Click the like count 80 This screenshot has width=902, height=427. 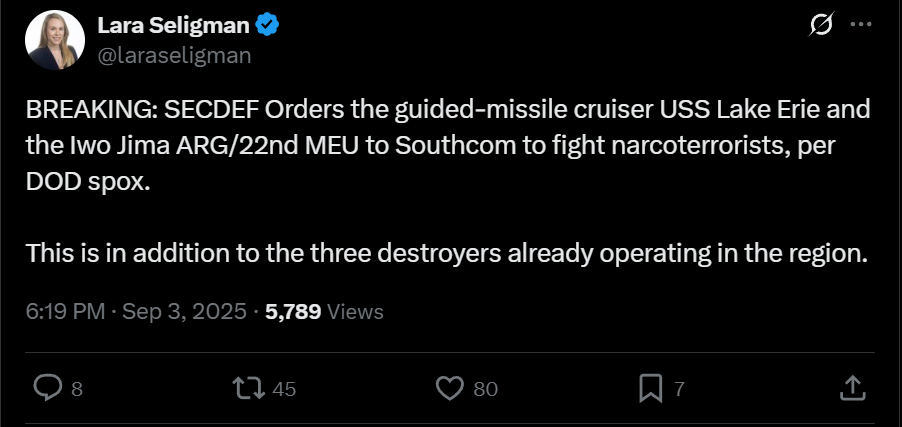[485, 389]
